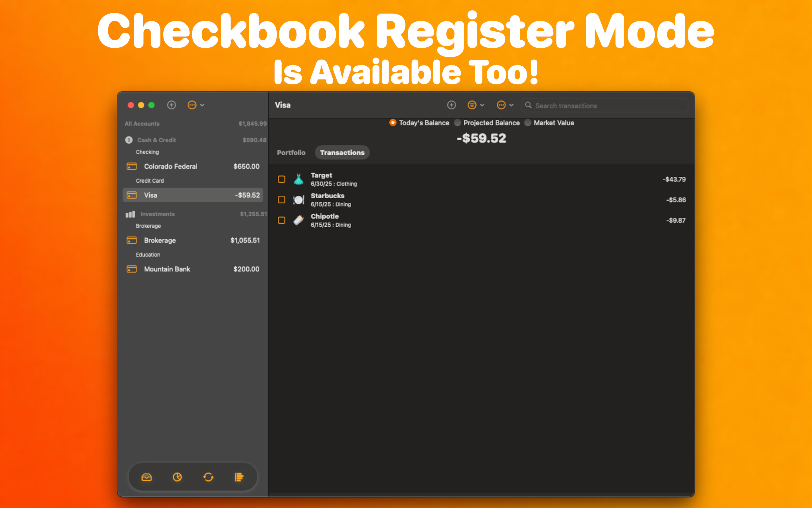
Task: Expand the Visa toolbar ellipsis chevron
Action: pos(511,105)
